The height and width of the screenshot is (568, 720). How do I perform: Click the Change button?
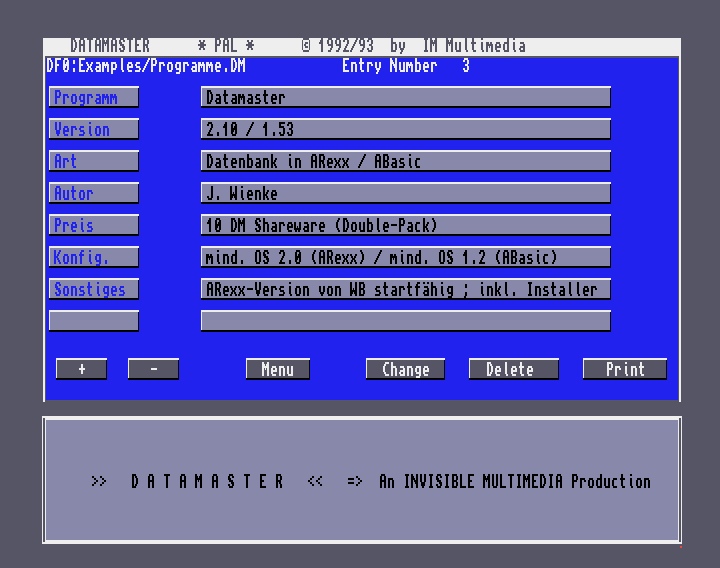point(405,369)
